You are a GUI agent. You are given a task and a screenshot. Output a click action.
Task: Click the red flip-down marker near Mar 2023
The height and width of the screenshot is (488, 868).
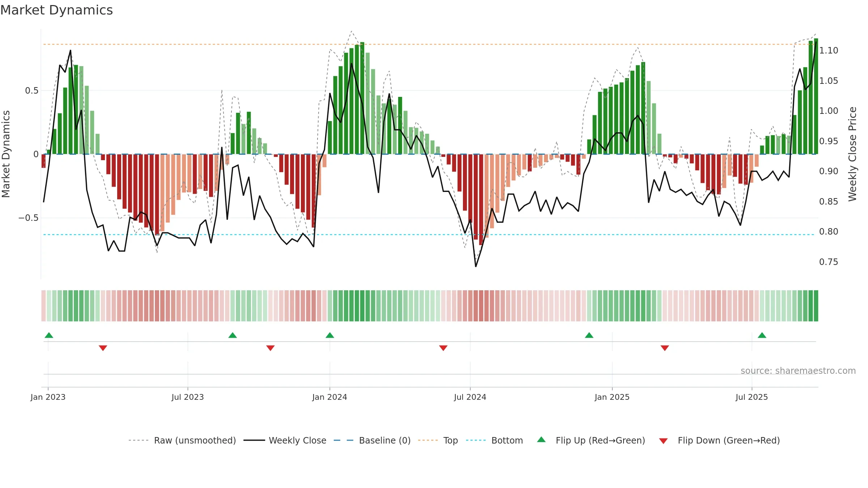pos(103,348)
